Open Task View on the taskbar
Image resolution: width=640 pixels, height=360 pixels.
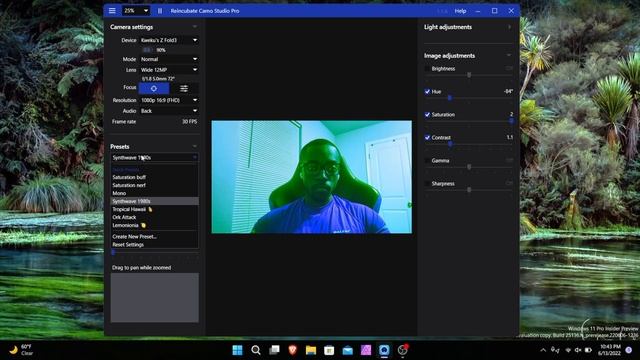tap(274, 350)
